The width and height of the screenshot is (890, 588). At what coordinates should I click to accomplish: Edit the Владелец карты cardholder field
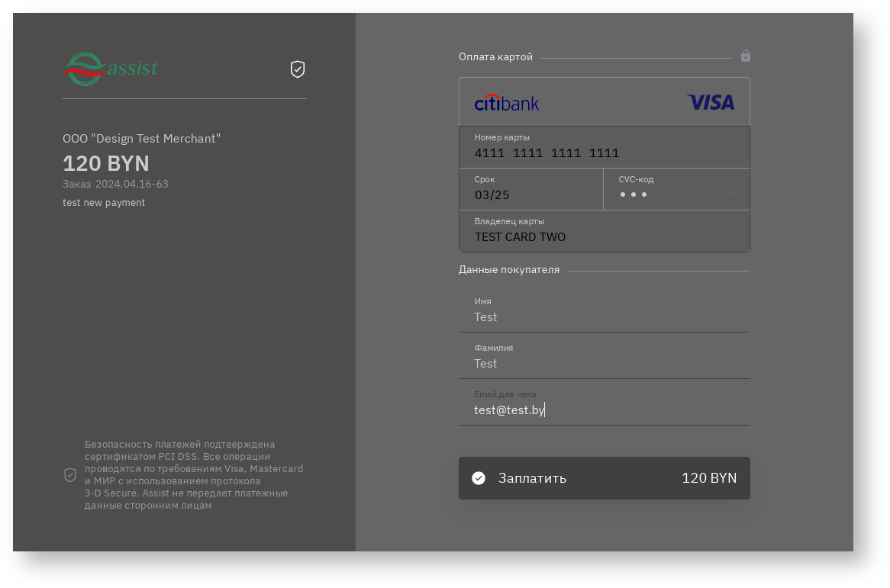[x=604, y=236]
